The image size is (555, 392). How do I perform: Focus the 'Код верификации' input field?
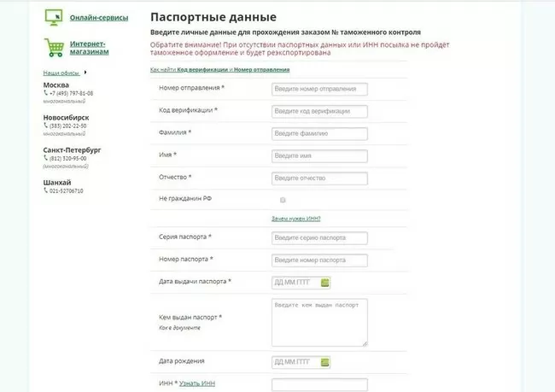[x=318, y=111]
